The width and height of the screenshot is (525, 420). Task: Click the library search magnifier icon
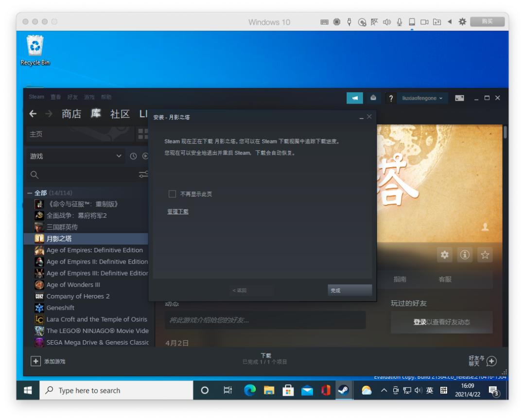coord(34,175)
